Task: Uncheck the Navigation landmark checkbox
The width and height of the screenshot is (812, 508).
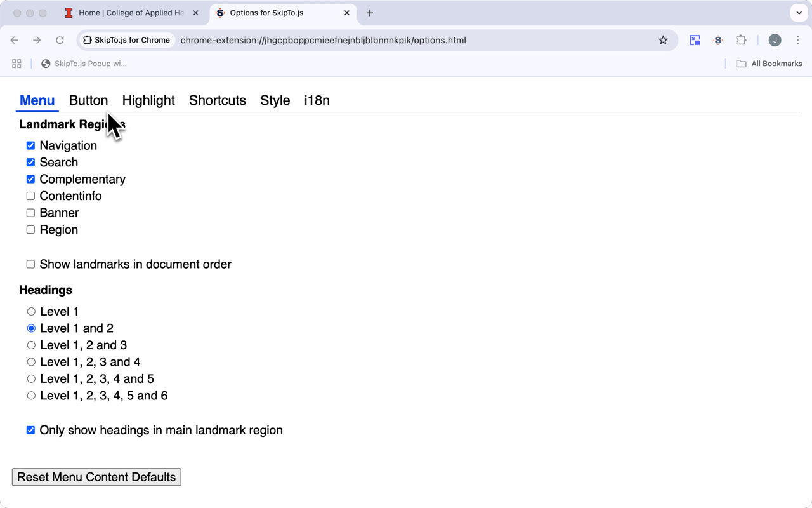Action: click(x=30, y=145)
